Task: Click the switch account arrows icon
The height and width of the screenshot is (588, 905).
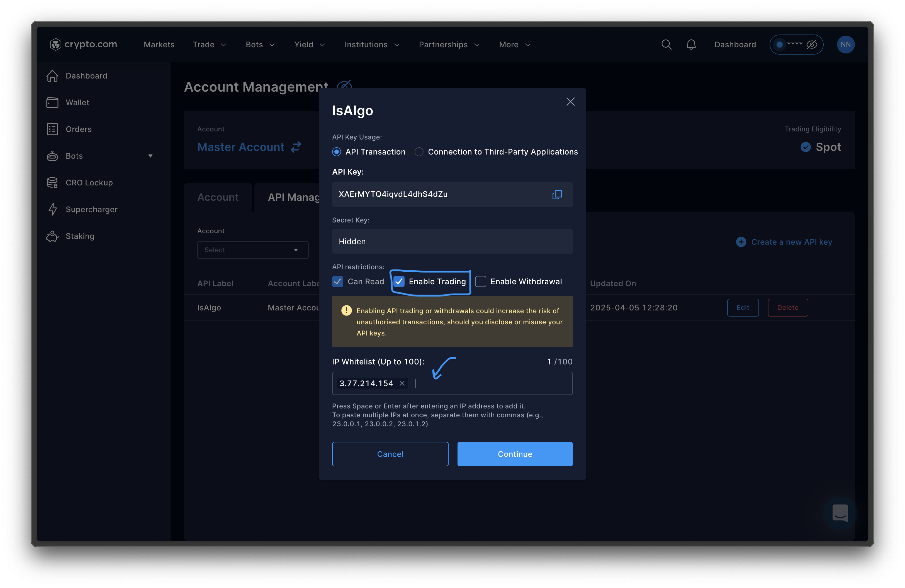Action: [x=296, y=147]
